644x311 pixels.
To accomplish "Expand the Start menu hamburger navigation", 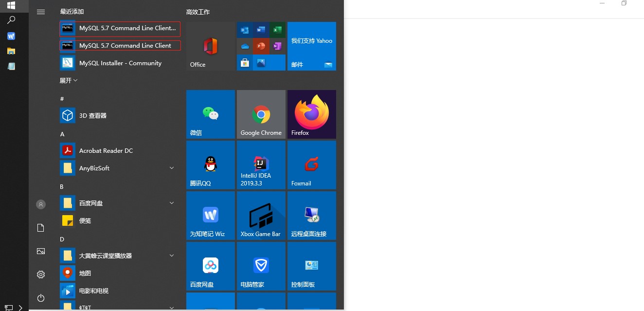I will click(x=41, y=12).
